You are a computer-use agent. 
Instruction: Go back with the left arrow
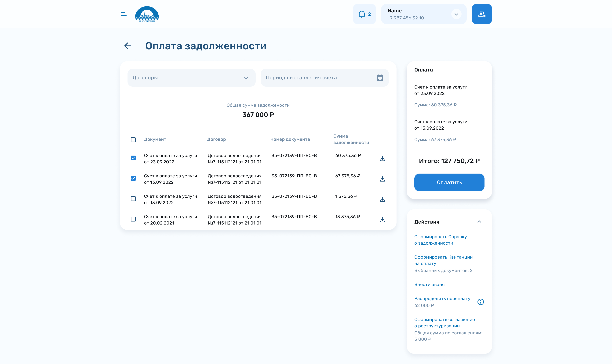pos(127,46)
